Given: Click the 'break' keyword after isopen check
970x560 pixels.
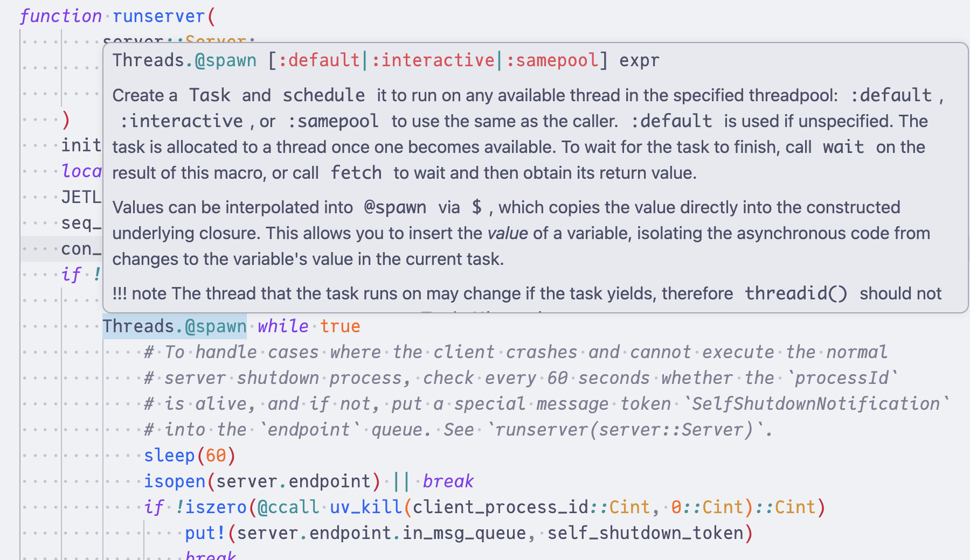Looking at the screenshot, I should tap(448, 481).
